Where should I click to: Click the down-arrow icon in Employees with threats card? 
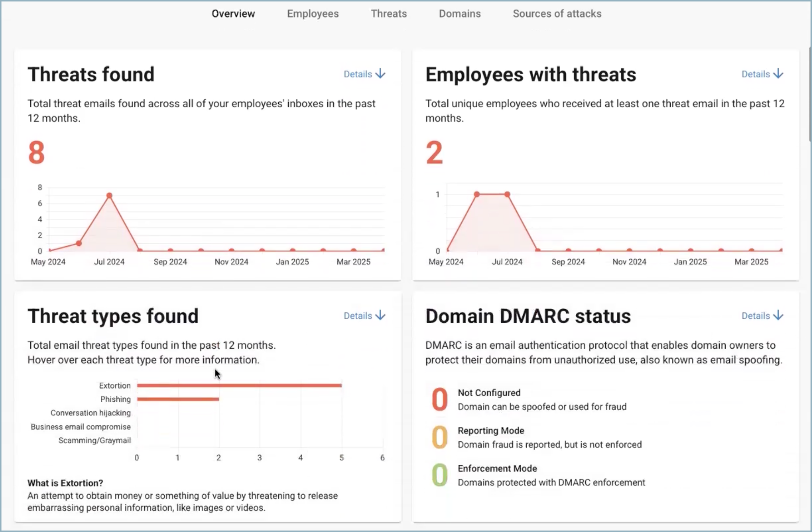point(778,74)
